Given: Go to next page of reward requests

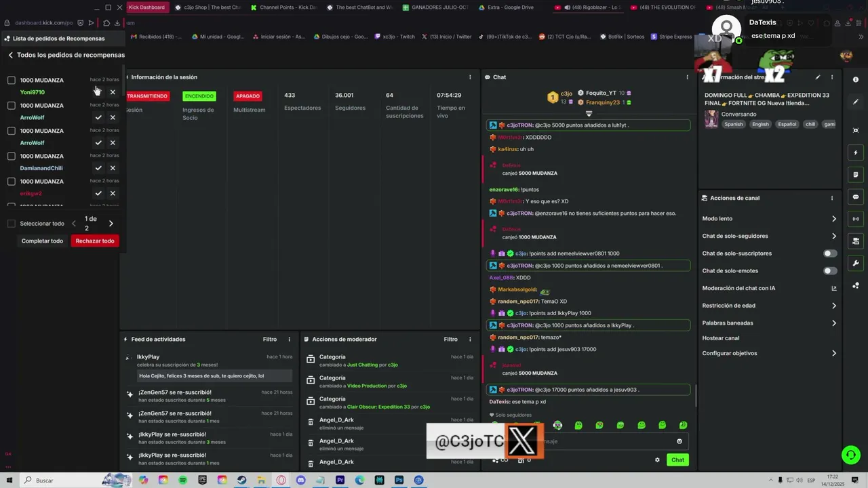Looking at the screenshot, I should coord(111,224).
